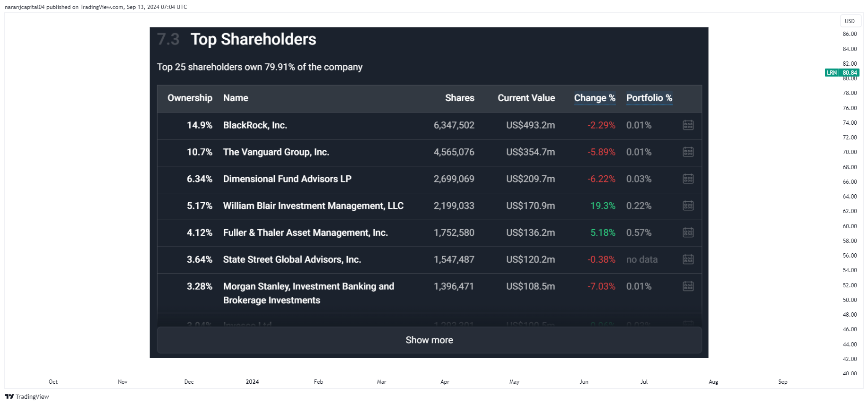Click the 5.17% ownership value
Viewport: 868px width, 405px height.
click(200, 206)
